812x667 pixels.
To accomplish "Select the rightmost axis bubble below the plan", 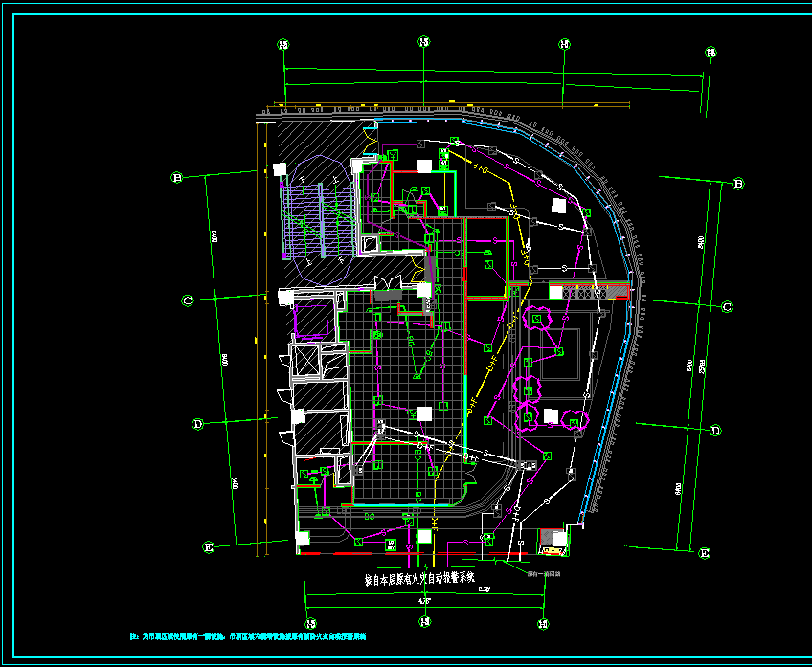I will click(x=542, y=623).
